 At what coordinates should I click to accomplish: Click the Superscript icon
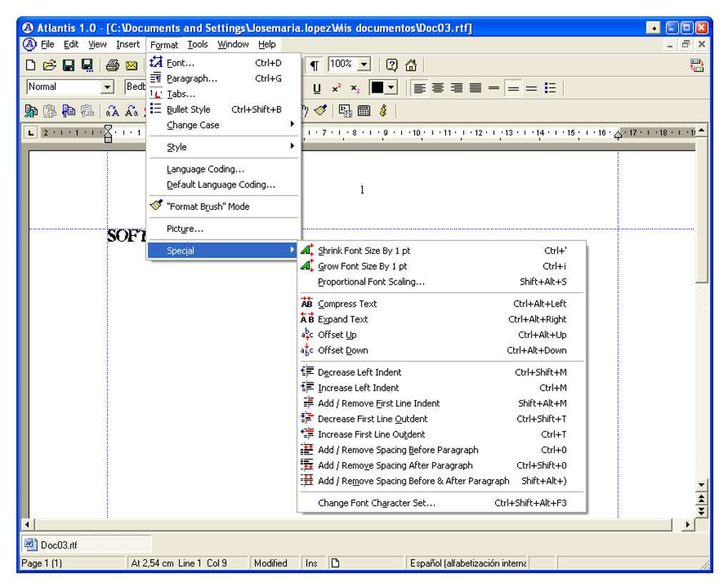click(x=335, y=88)
